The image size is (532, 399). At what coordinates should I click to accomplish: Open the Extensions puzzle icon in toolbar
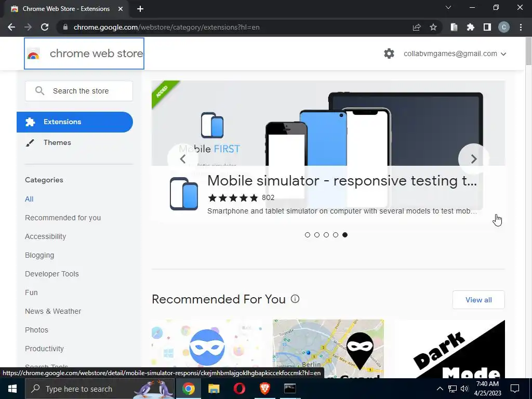coord(471,27)
